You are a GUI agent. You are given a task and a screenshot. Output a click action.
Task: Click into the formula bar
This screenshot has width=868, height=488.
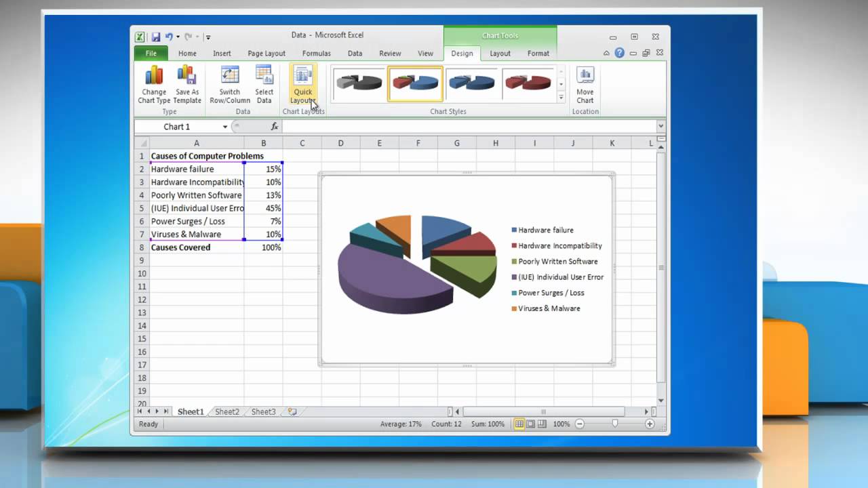pos(469,127)
